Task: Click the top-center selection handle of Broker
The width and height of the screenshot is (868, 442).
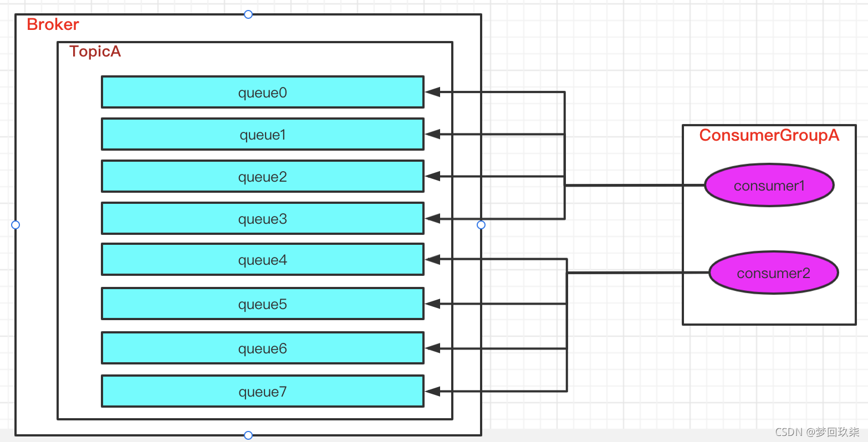Action: [x=248, y=14]
